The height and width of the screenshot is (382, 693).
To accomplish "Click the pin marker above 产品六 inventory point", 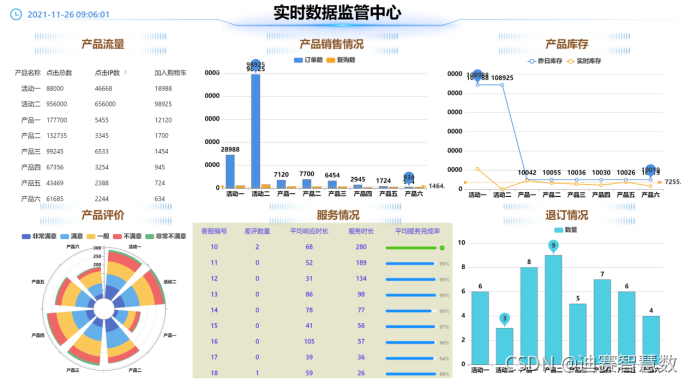I will (650, 170).
